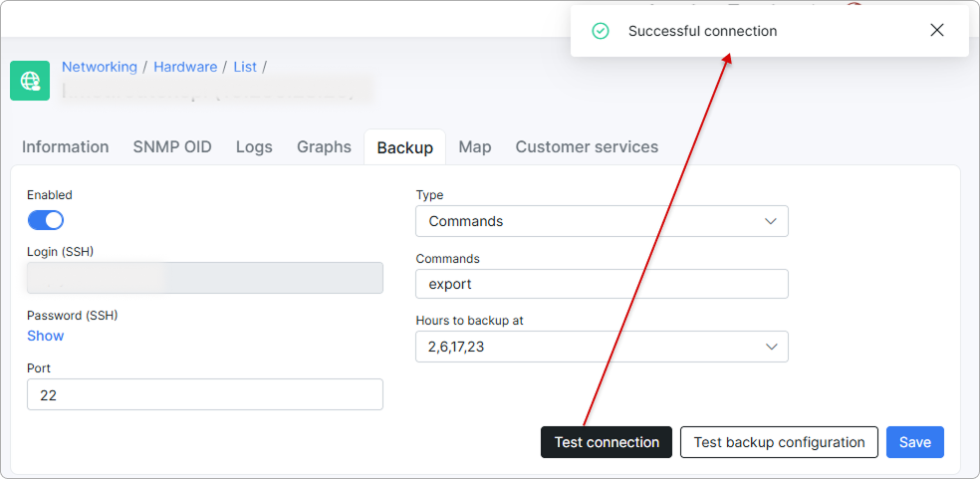Click the Test connection button
The height and width of the screenshot is (479, 980).
607,442
